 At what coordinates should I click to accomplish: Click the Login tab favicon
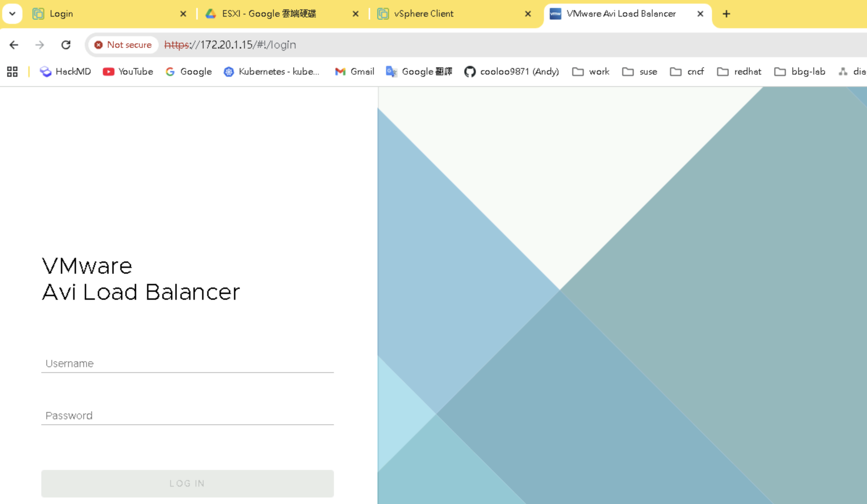(x=38, y=14)
